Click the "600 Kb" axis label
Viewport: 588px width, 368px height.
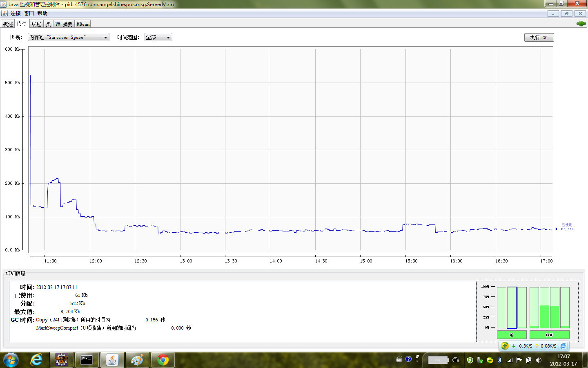[x=12, y=49]
